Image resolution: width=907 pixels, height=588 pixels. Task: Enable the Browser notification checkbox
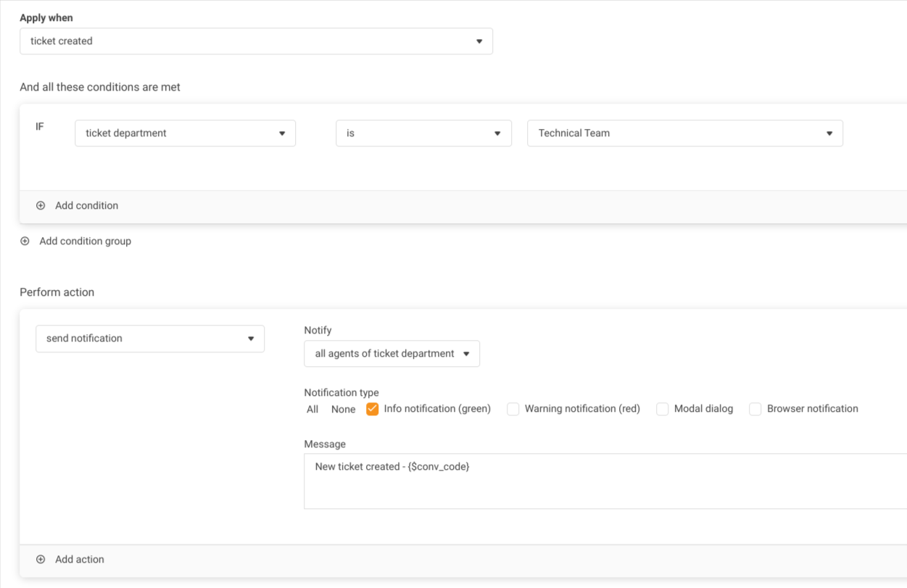(x=755, y=409)
